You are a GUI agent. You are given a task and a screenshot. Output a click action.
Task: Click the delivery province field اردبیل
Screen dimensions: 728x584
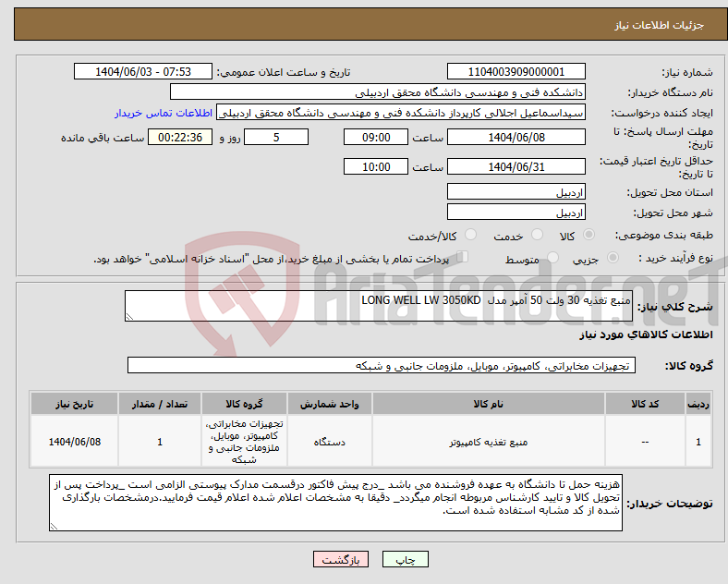(516, 191)
